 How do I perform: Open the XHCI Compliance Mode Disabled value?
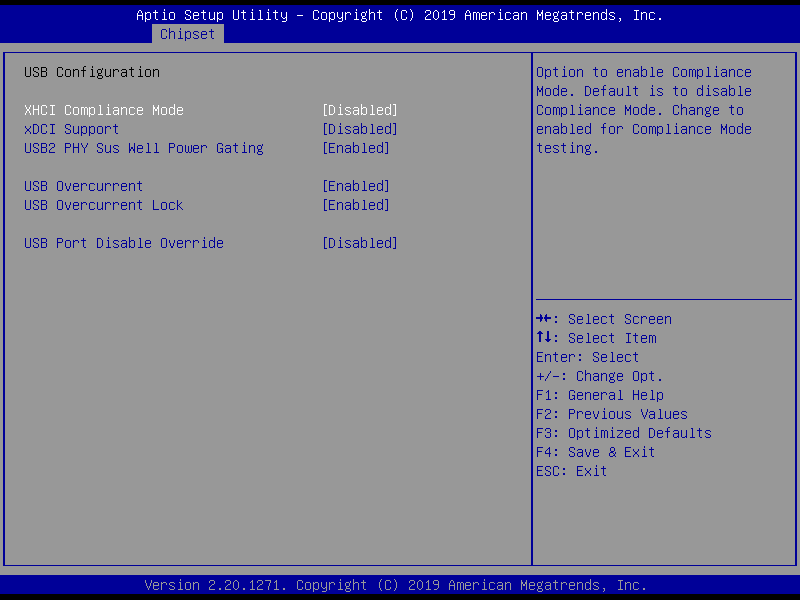360,110
